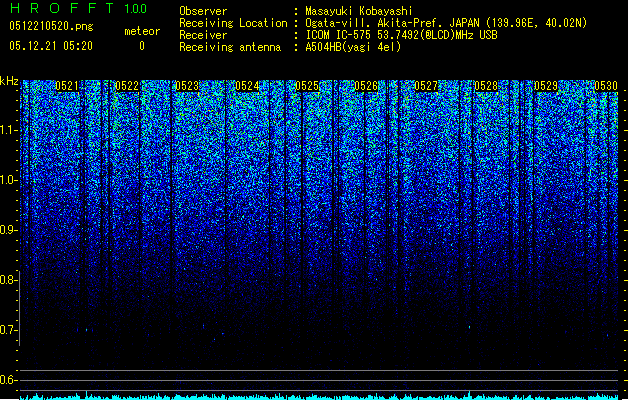Click the kHz axis unit label
The height and width of the screenshot is (400, 629).
(9, 81)
